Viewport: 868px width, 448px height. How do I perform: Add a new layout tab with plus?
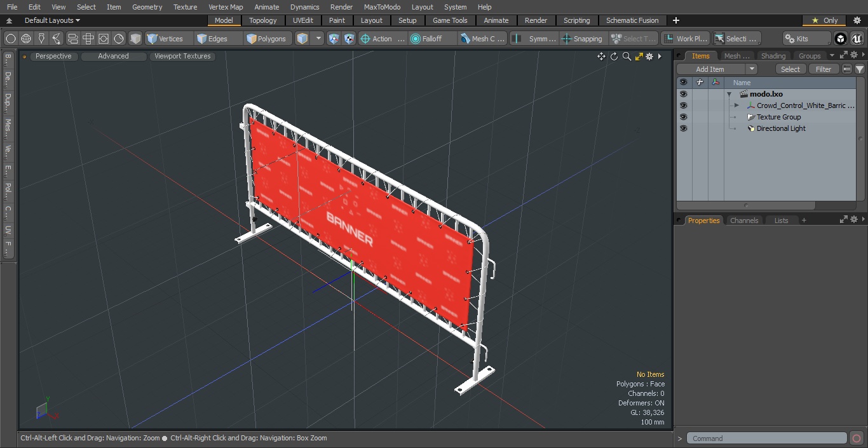(675, 20)
